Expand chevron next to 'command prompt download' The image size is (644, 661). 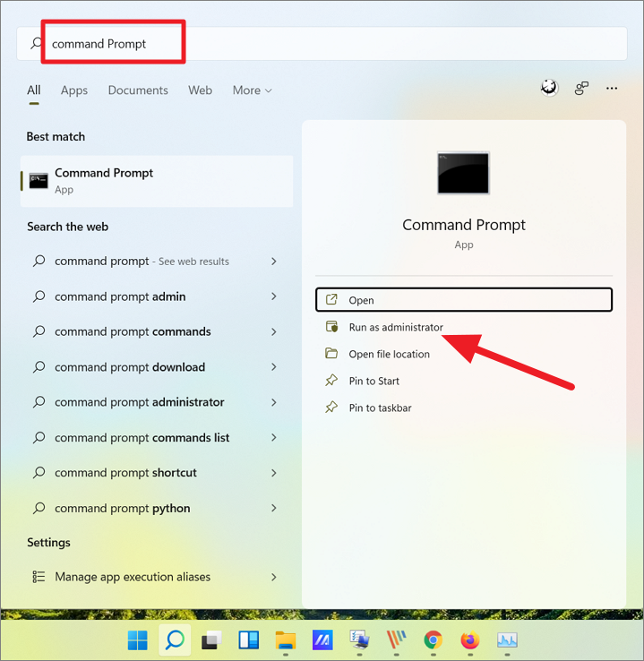(x=274, y=367)
